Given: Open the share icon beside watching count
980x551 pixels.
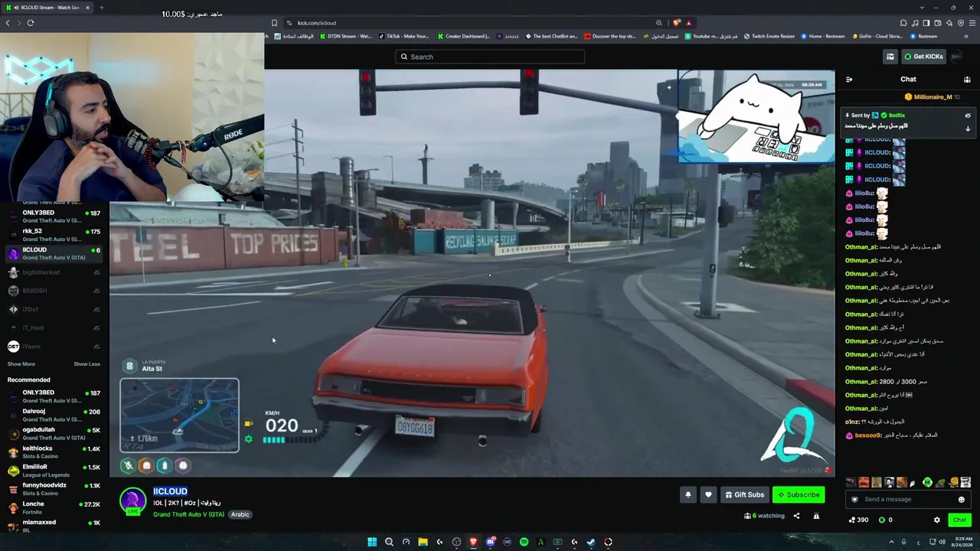Looking at the screenshot, I should pyautogui.click(x=796, y=516).
